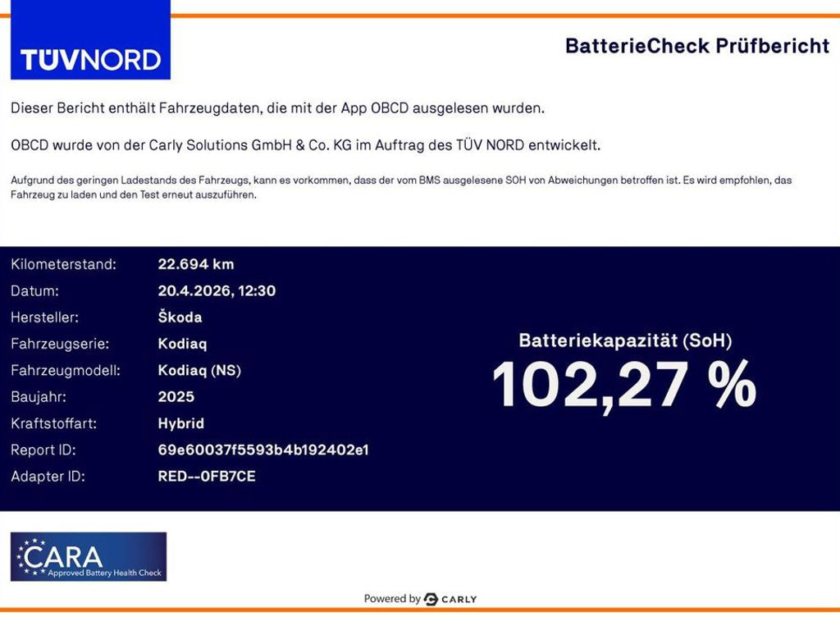Click the Datum value 20.4.2026, 12:30
This screenshot has width=840, height=630.
pyautogui.click(x=216, y=290)
